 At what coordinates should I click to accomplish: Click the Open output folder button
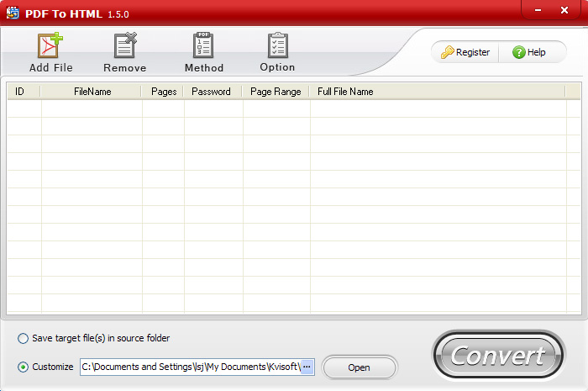(x=360, y=367)
